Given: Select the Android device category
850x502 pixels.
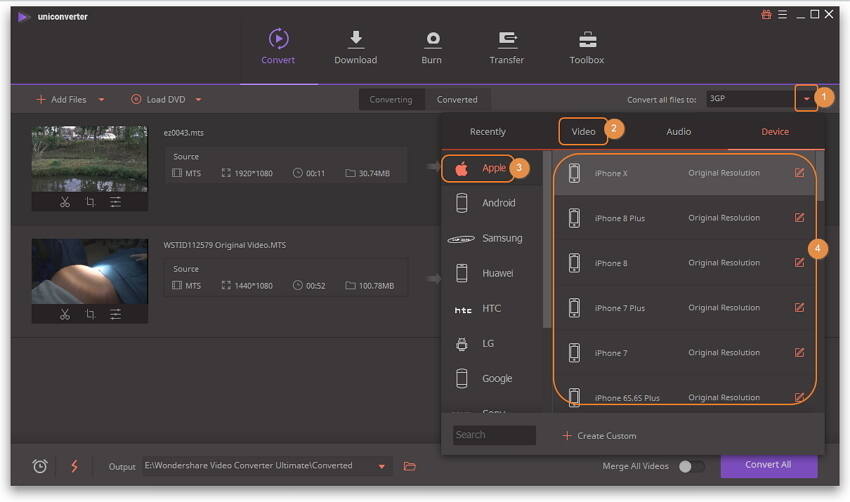Looking at the screenshot, I should (492, 203).
